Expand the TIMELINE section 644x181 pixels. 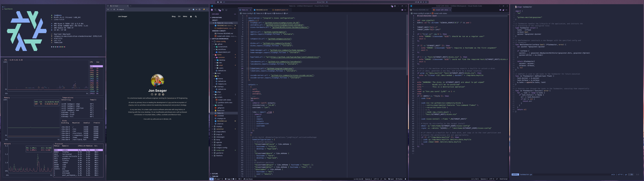(x=215, y=176)
